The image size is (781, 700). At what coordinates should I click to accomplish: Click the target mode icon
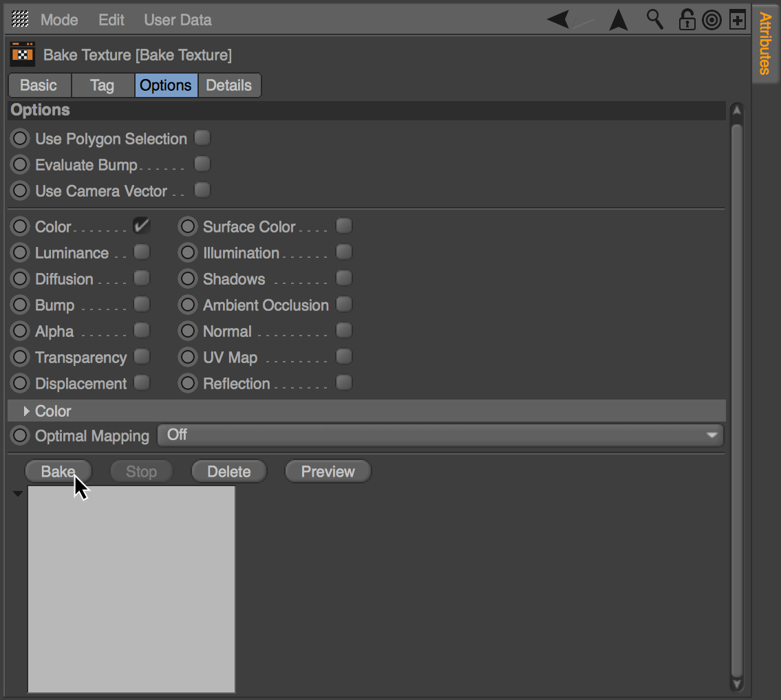click(712, 20)
